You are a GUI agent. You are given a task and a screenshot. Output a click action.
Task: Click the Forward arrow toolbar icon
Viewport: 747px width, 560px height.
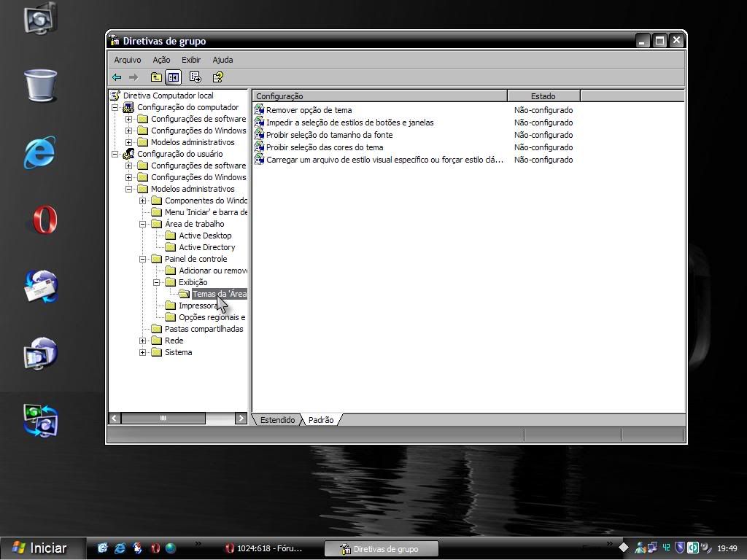pyautogui.click(x=133, y=77)
